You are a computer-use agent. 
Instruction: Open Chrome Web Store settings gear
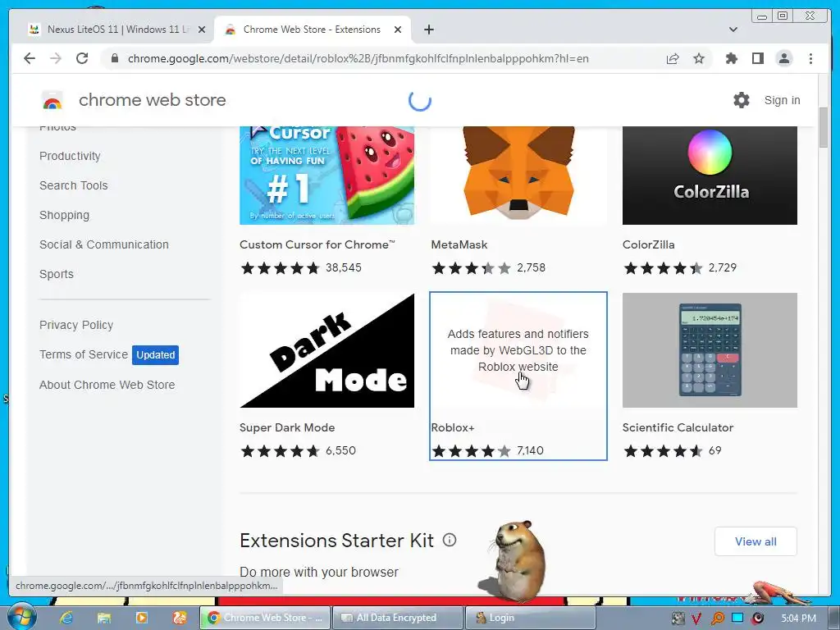(x=742, y=100)
